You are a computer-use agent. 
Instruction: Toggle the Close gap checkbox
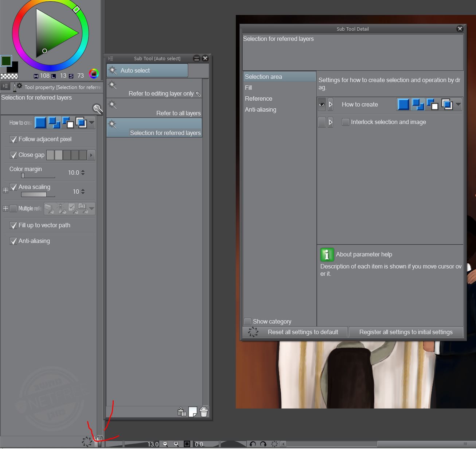[x=13, y=155]
